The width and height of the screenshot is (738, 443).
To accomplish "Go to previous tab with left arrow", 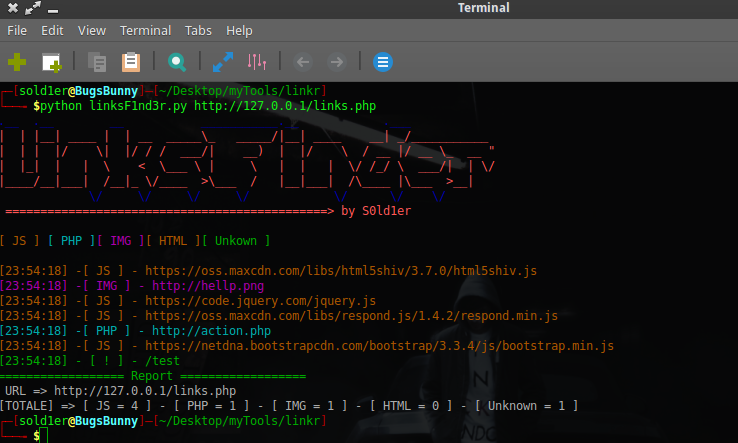I will [x=303, y=62].
